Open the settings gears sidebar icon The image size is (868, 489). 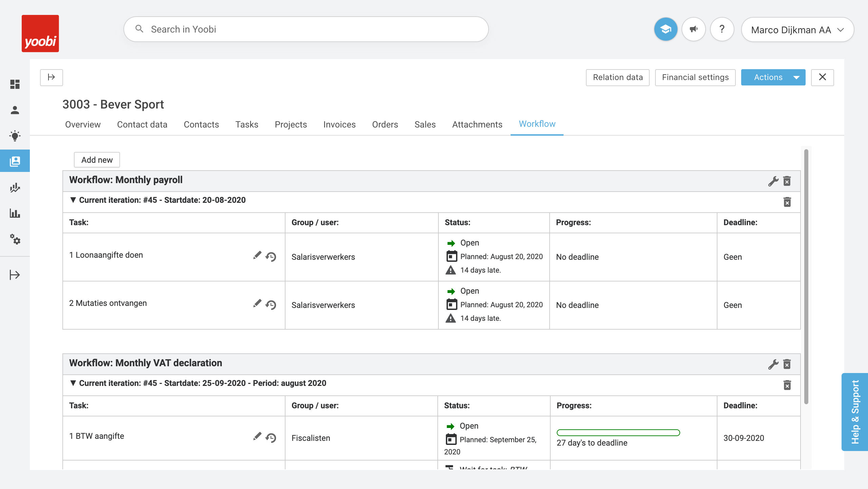[15, 239]
